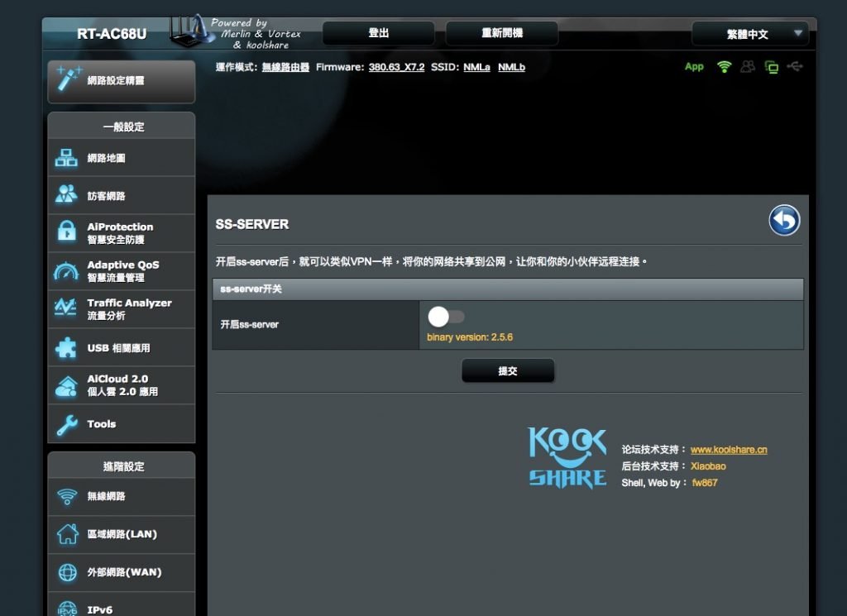Image resolution: width=847 pixels, height=616 pixels.
Task: Click the NMLa SSID link
Action: 476,67
